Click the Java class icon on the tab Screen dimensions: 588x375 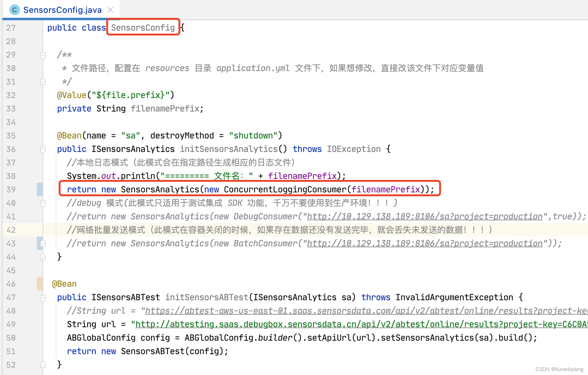pos(14,10)
